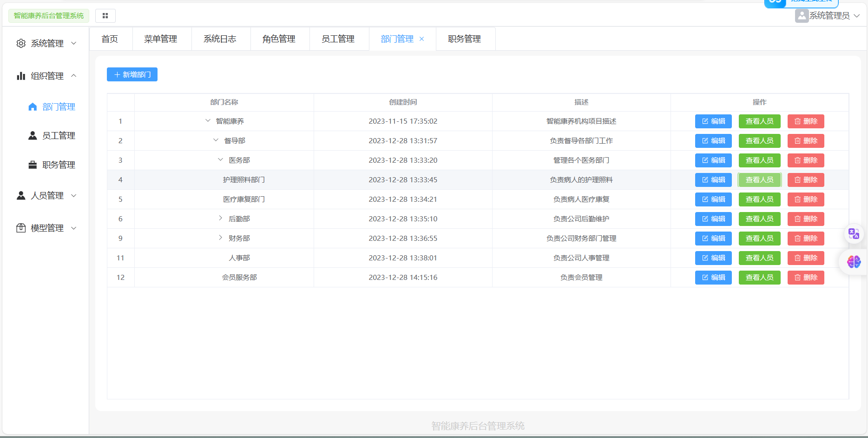Select the 部门管理 tab

point(397,39)
